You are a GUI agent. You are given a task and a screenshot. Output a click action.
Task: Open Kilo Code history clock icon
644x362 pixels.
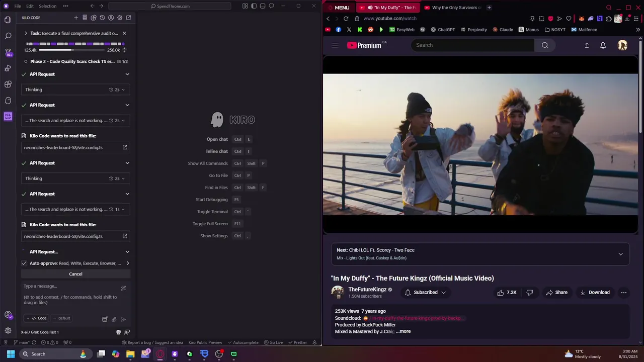tap(102, 18)
